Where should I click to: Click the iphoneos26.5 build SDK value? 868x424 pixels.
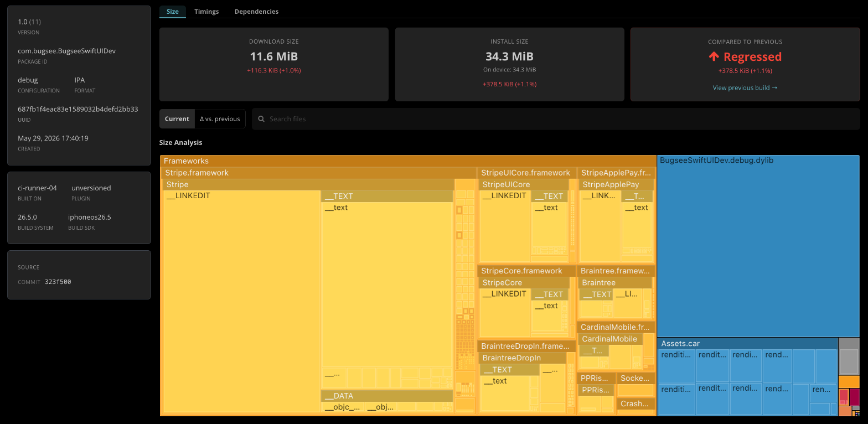pyautogui.click(x=90, y=217)
